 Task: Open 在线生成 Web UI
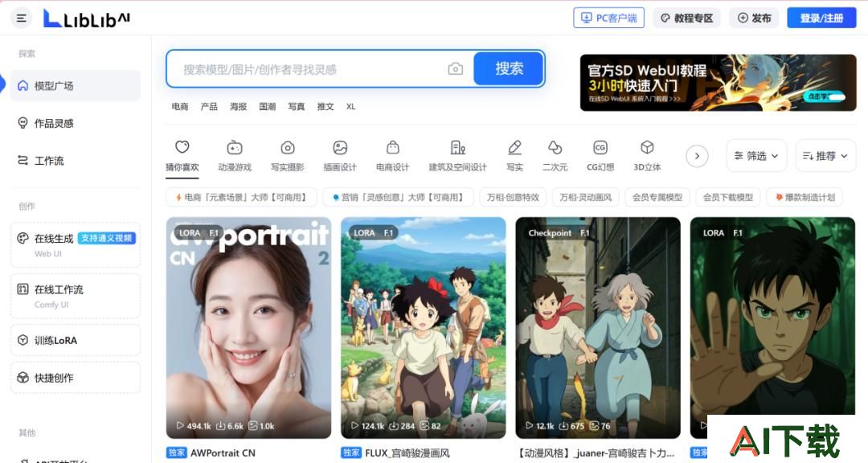click(x=76, y=245)
